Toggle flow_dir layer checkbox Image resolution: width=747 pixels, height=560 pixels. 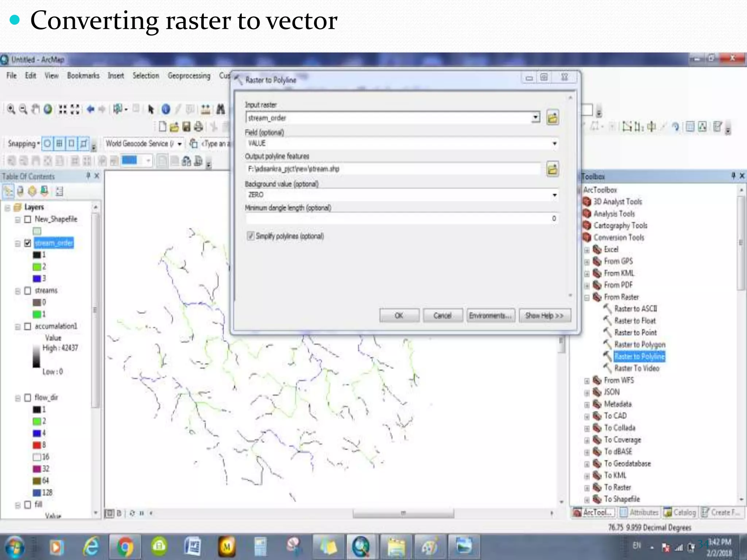[x=27, y=398]
